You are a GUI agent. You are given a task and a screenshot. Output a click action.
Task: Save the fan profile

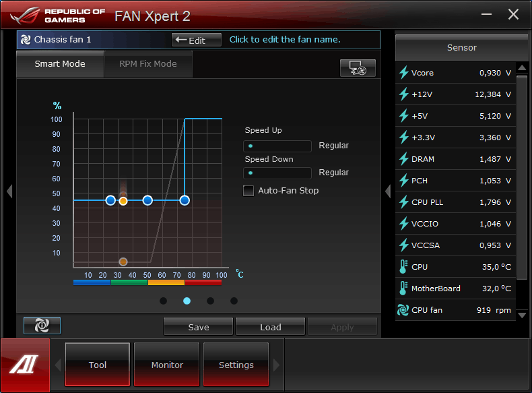click(198, 327)
